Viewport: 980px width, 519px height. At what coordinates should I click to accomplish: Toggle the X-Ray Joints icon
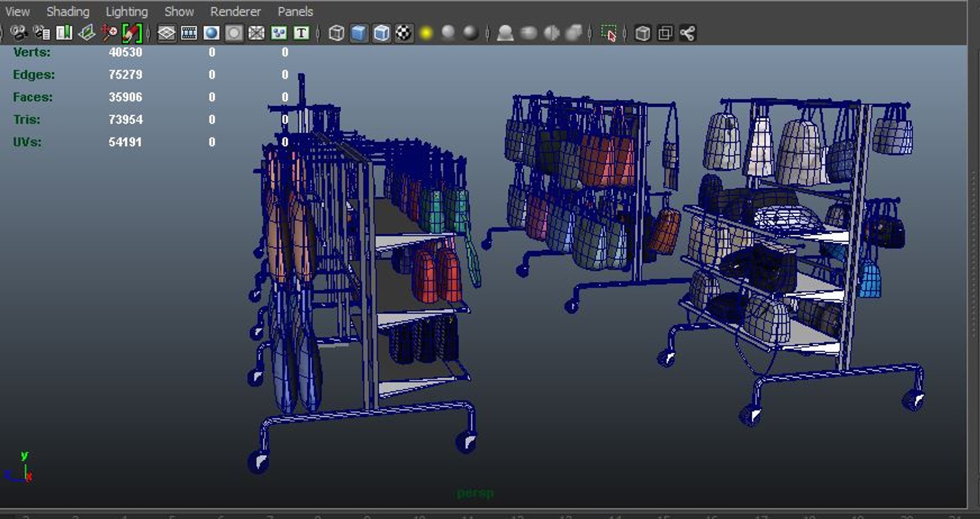(688, 33)
